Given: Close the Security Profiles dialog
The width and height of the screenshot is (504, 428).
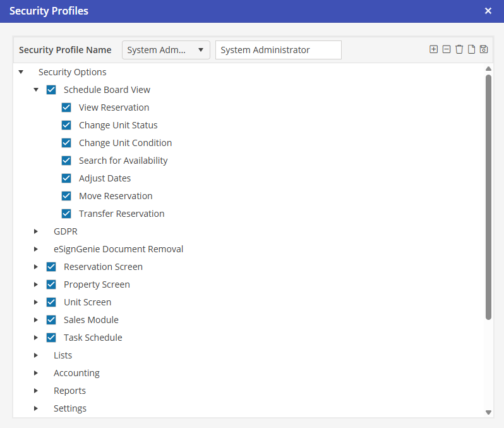Looking at the screenshot, I should [488, 11].
